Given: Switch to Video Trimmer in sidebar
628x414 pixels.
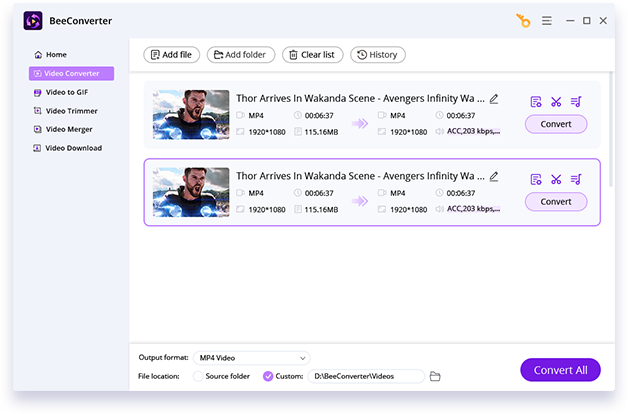Looking at the screenshot, I should click(71, 111).
